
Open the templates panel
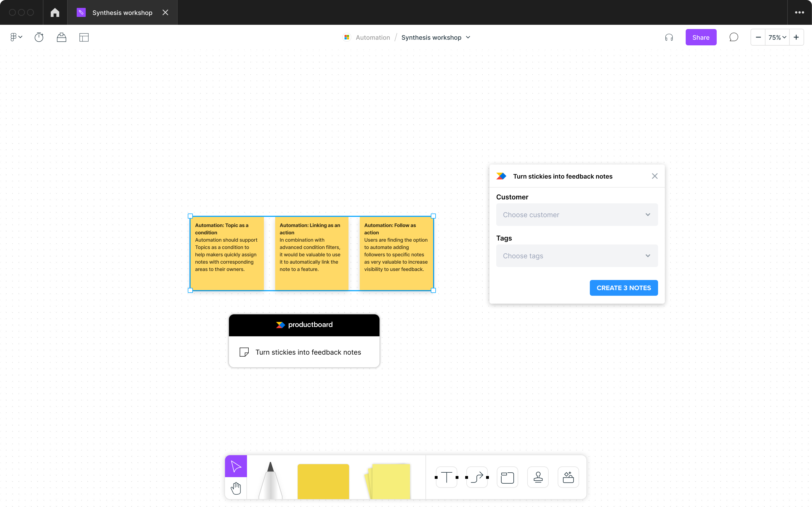tap(83, 37)
